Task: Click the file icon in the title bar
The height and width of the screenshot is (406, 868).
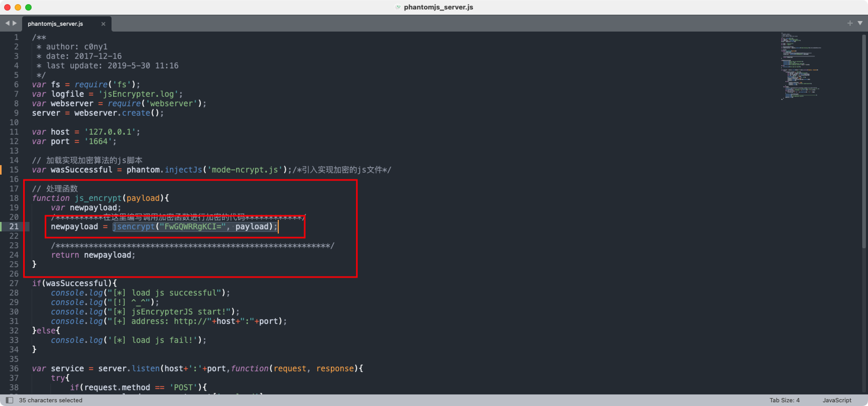Action: pos(398,7)
